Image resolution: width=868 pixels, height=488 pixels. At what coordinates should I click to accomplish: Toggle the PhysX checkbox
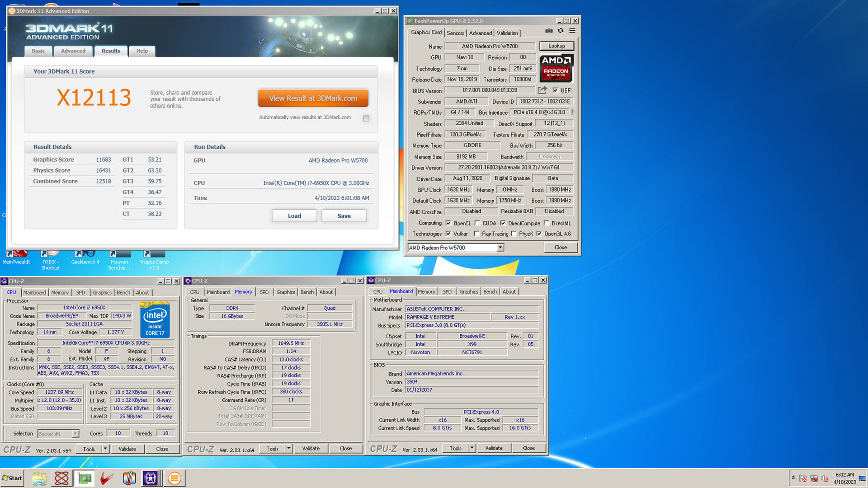(x=514, y=234)
